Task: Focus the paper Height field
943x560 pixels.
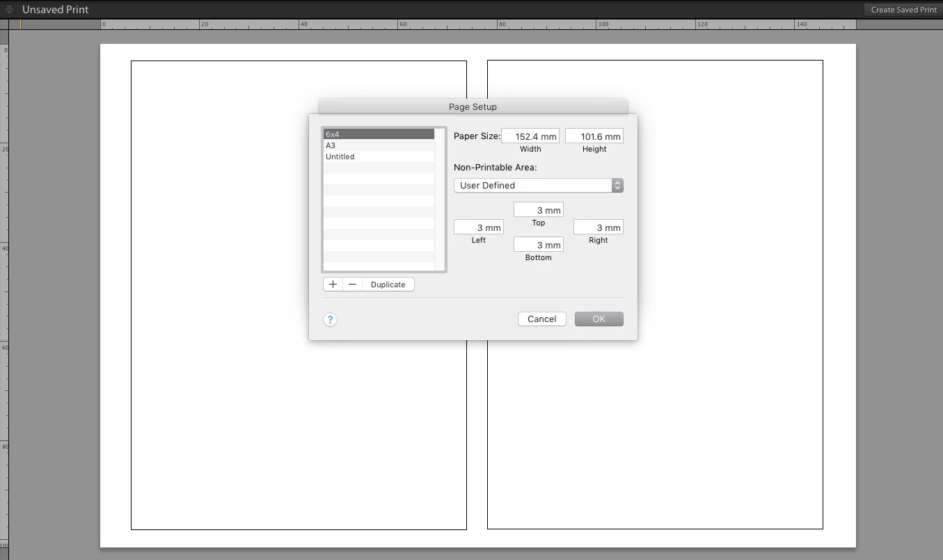Action: pos(594,136)
